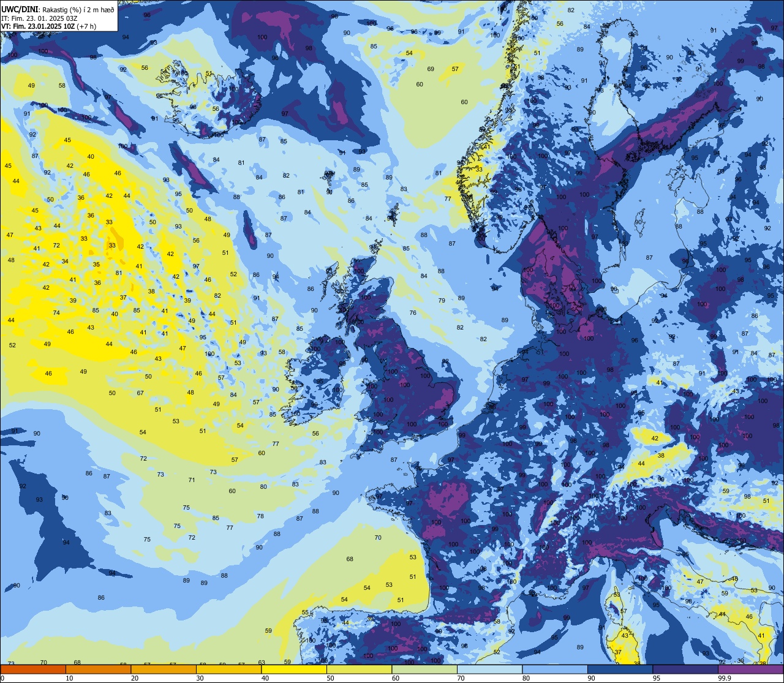Pick the 20–30 legend color segment

[x=164, y=670]
